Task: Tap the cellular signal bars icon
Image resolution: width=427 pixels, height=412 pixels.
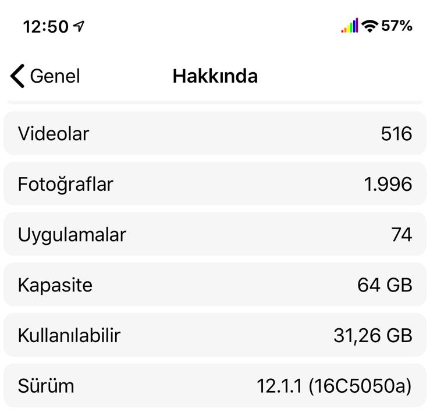Action: [x=349, y=26]
